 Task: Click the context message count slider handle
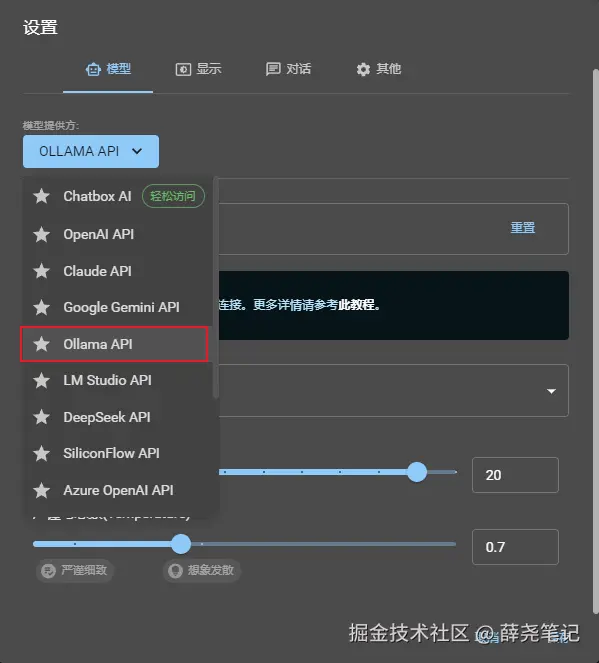pos(417,472)
